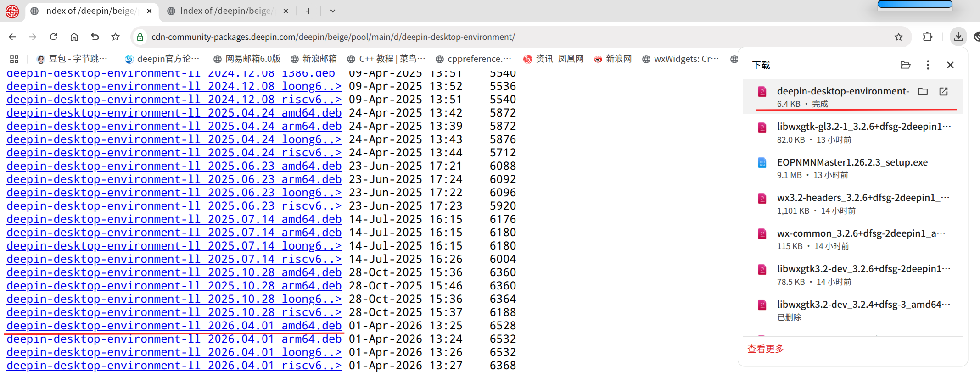Toggle the downloads toolbar button
980x372 pixels.
click(958, 37)
